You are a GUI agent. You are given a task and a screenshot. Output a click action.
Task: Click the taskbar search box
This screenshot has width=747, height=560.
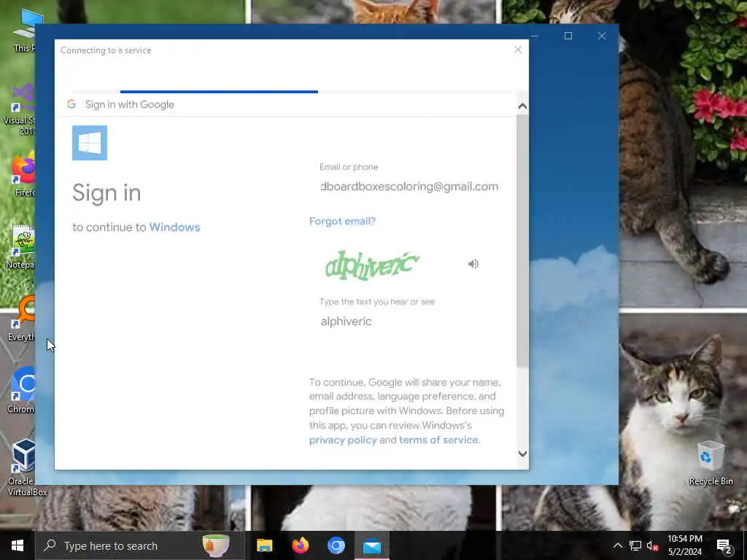coord(141,545)
